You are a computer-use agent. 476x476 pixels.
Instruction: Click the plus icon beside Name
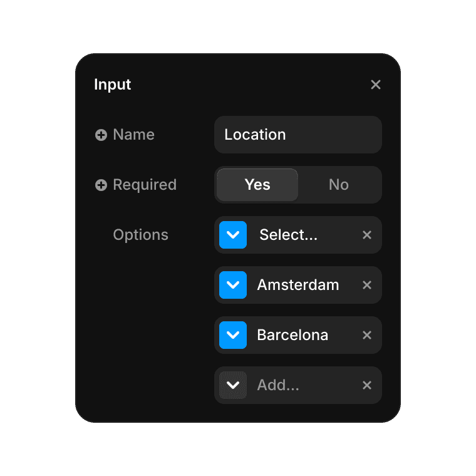pos(101,135)
